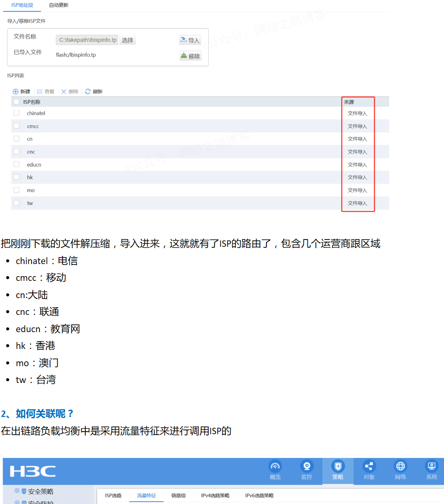Click the cmcc ISP name
444x504 pixels.
click(x=33, y=126)
